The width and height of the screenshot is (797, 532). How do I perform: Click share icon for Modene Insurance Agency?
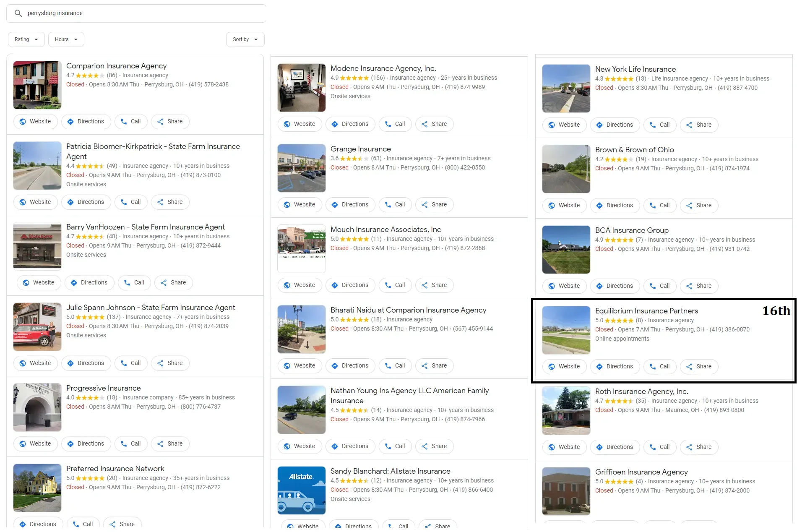click(x=425, y=124)
